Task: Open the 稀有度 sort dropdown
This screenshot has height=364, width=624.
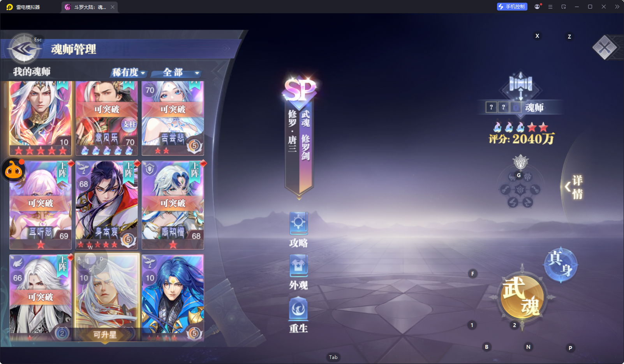Action: tap(129, 72)
